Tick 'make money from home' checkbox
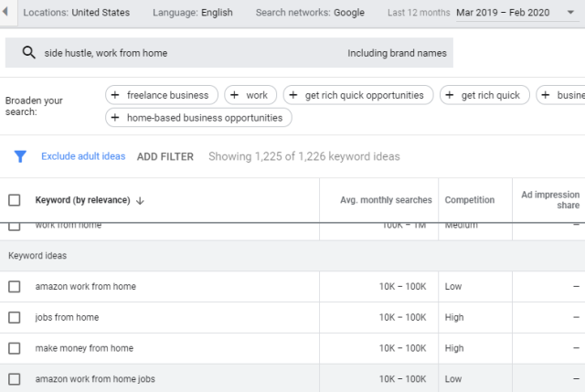The height and width of the screenshot is (392, 585). pos(14,348)
